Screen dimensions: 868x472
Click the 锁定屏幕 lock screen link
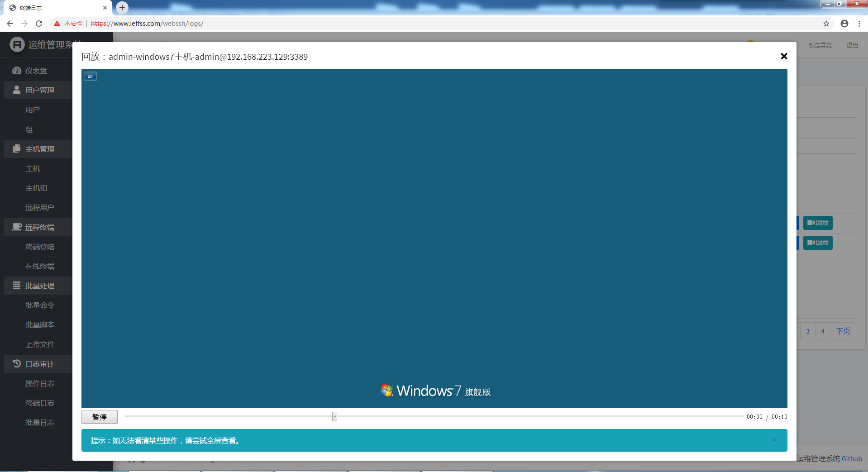click(x=820, y=45)
